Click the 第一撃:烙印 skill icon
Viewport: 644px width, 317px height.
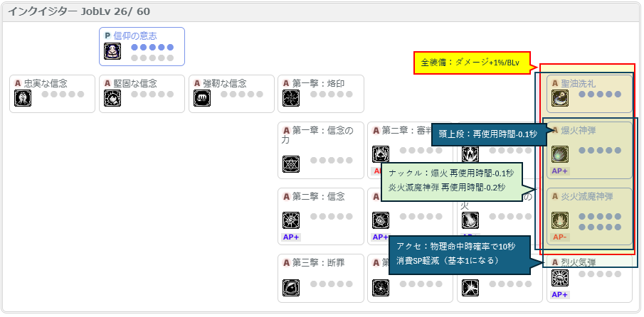click(291, 98)
